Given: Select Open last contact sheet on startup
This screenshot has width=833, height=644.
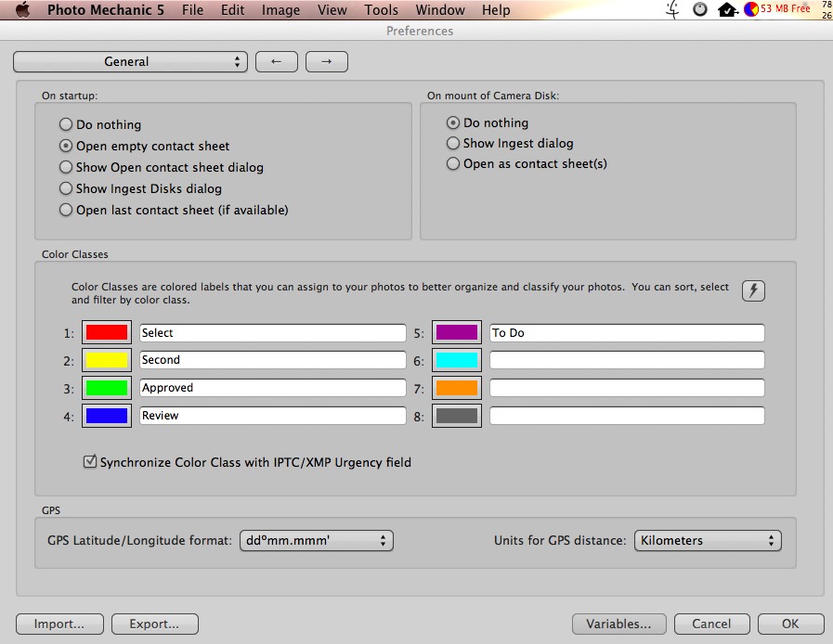Looking at the screenshot, I should pyautogui.click(x=66, y=210).
